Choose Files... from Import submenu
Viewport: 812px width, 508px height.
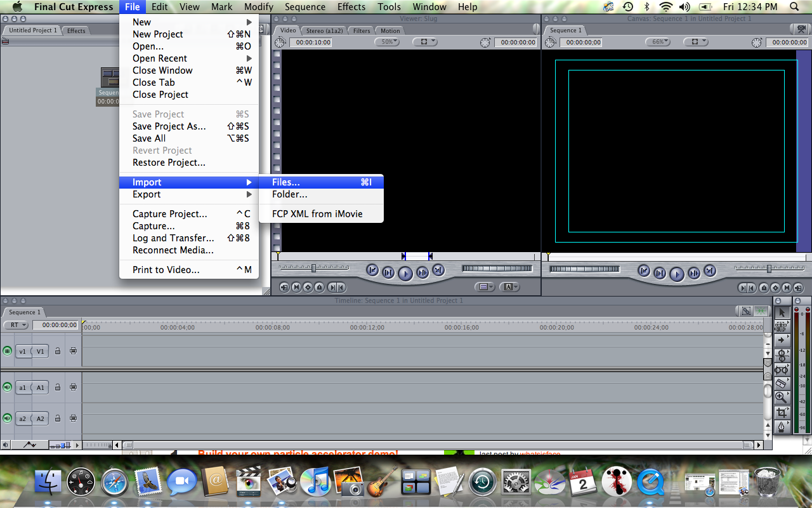(x=321, y=182)
